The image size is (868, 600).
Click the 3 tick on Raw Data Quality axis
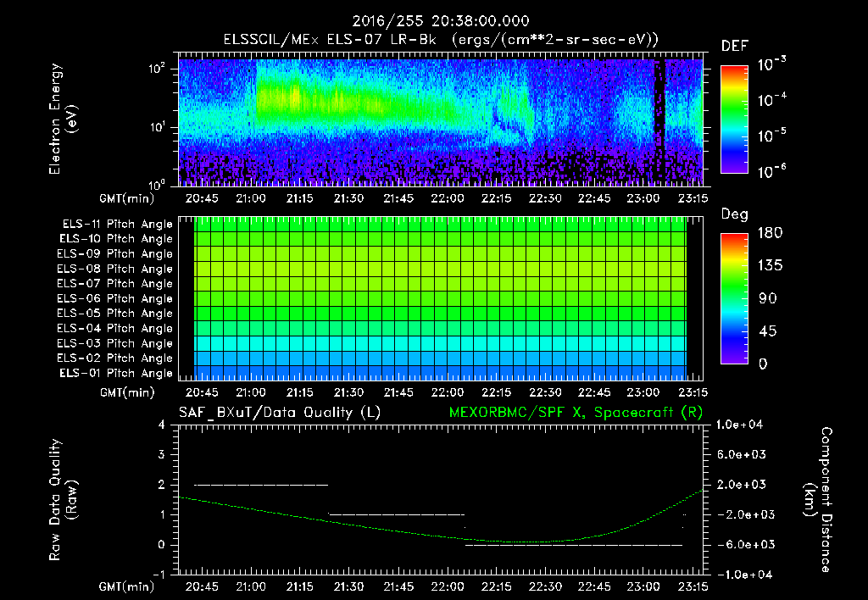(x=161, y=454)
